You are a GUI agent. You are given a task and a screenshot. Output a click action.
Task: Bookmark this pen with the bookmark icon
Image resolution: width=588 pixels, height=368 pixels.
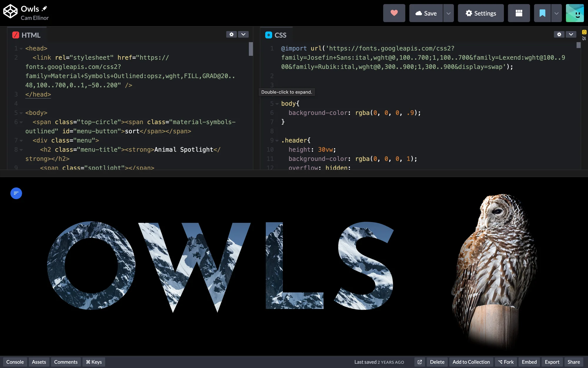tap(542, 13)
